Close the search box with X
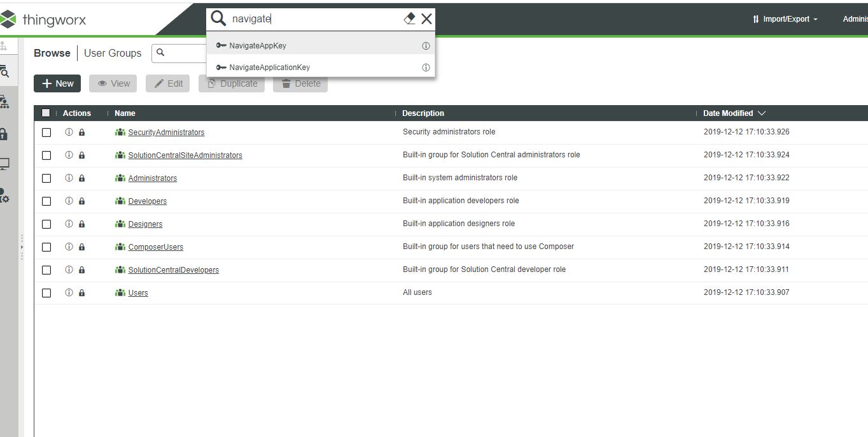 (427, 18)
